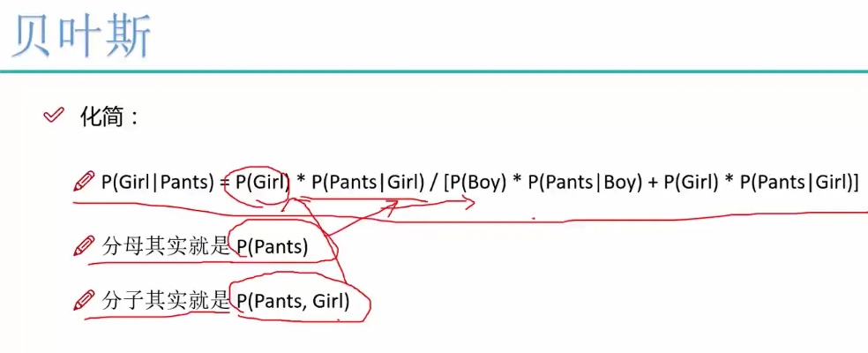Image resolution: width=868 pixels, height=353 pixels.
Task: Click the circled P(Pants, Girl) text
Action: pyautogui.click(x=294, y=300)
